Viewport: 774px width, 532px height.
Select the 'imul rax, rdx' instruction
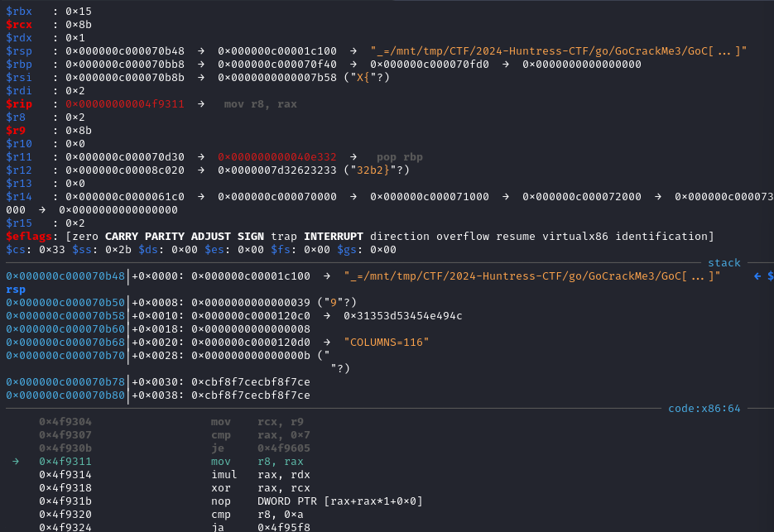coord(261,475)
